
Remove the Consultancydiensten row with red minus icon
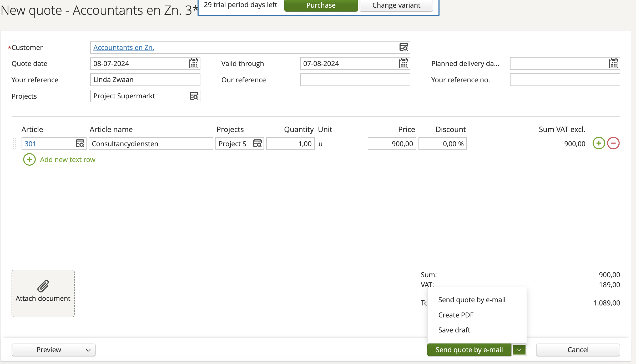point(613,143)
